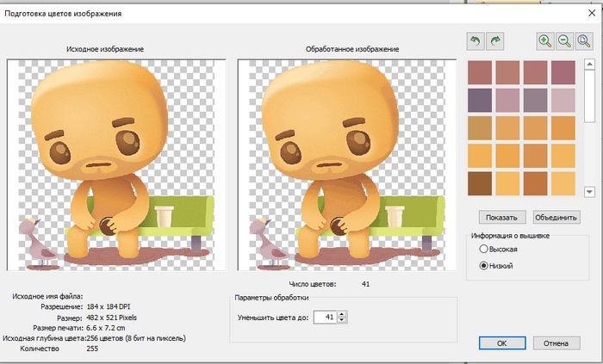Screen dimensions: 603x364
Task: Click the undo arrow icon
Action: click(x=476, y=41)
